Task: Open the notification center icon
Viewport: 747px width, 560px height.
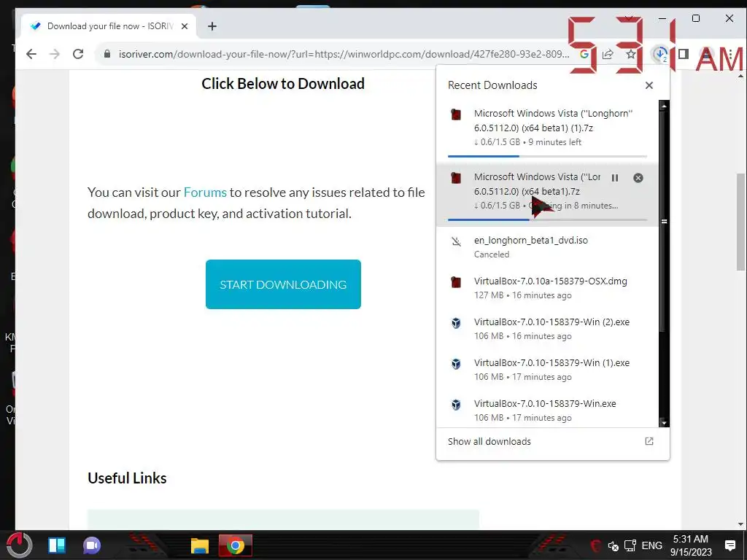Action: pyautogui.click(x=729, y=545)
